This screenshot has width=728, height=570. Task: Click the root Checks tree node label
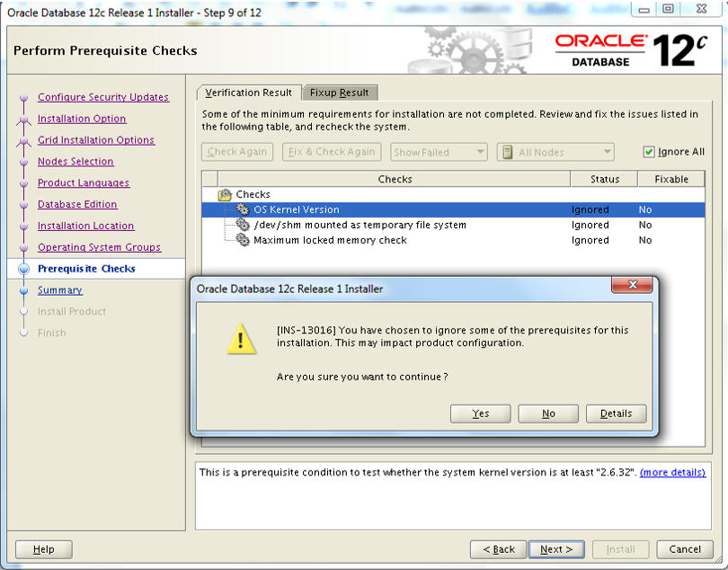click(x=253, y=195)
